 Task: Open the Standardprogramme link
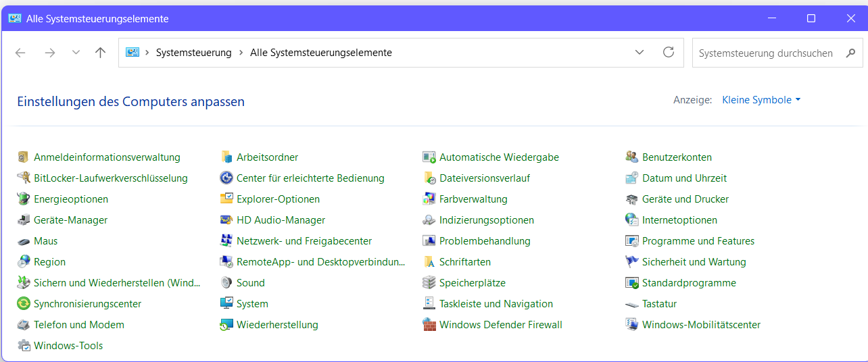point(689,283)
